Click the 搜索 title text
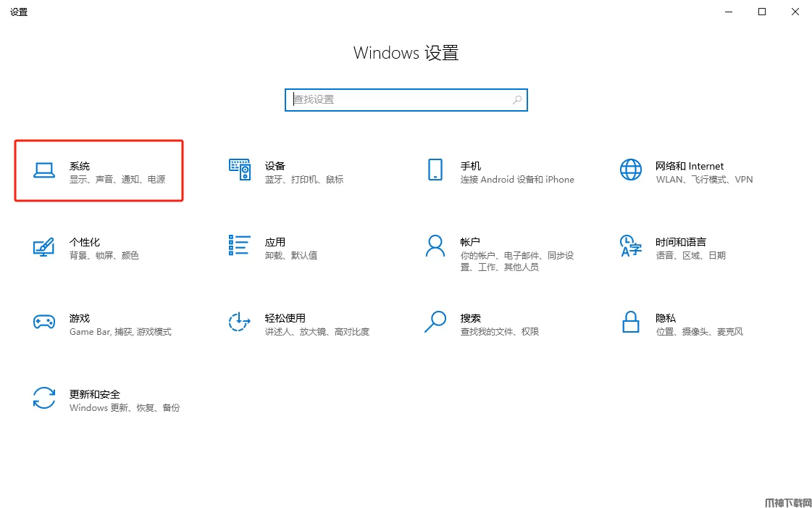812x508 pixels. point(470,318)
